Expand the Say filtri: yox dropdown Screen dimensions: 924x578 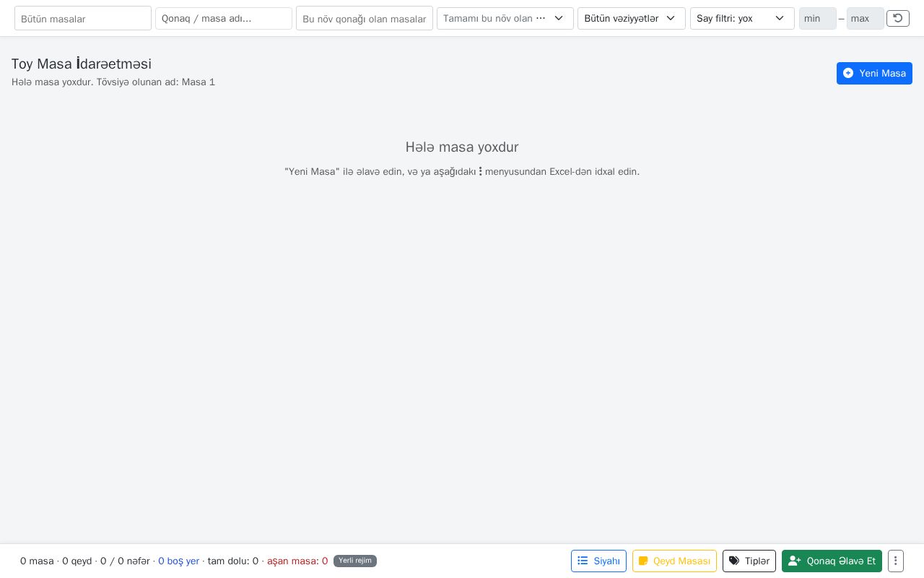[742, 19]
